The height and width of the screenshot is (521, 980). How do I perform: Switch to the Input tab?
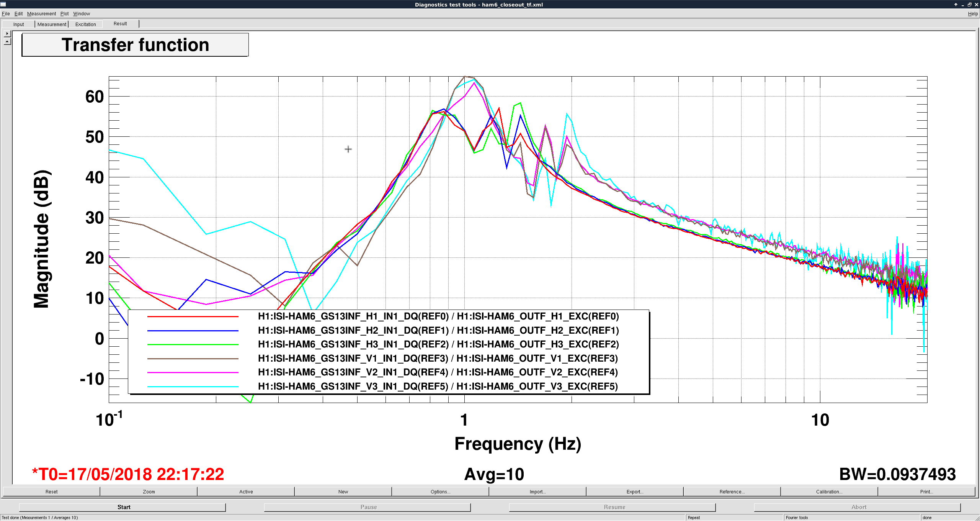coord(18,24)
